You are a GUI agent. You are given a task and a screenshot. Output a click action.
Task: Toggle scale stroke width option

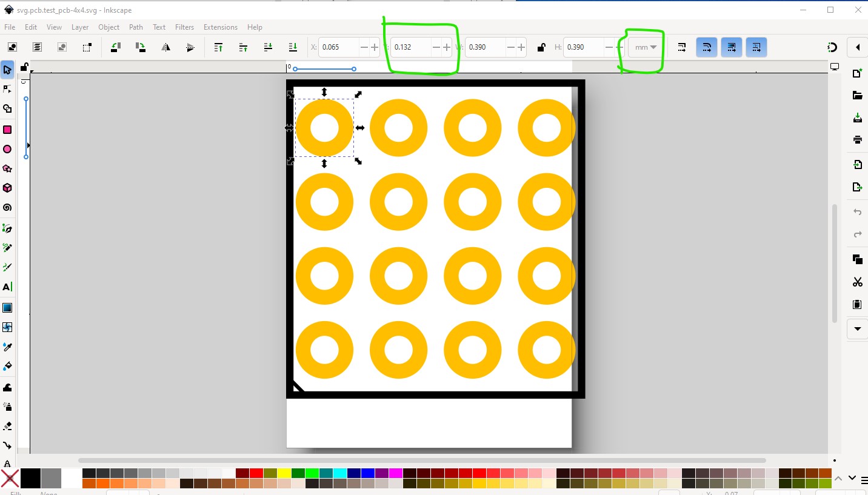click(x=682, y=47)
